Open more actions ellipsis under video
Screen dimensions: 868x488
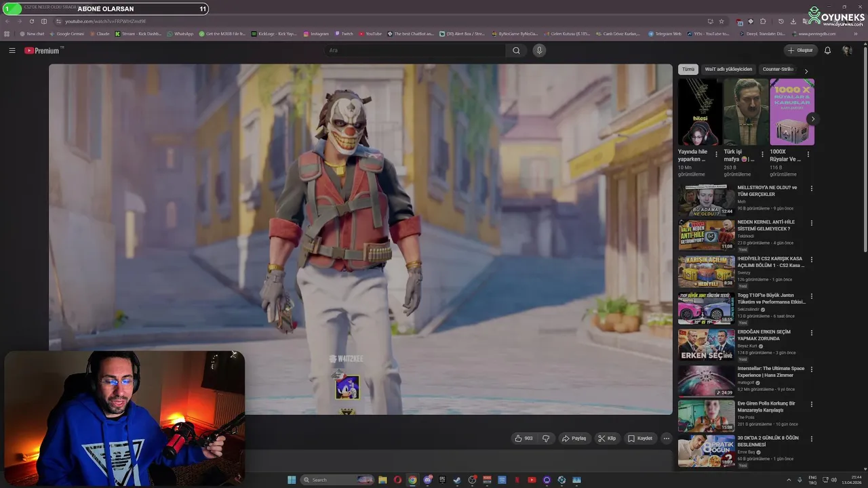pyautogui.click(x=666, y=439)
